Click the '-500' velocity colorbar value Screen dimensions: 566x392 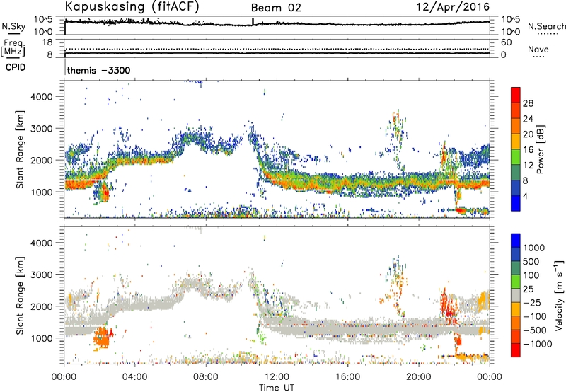[535, 330]
